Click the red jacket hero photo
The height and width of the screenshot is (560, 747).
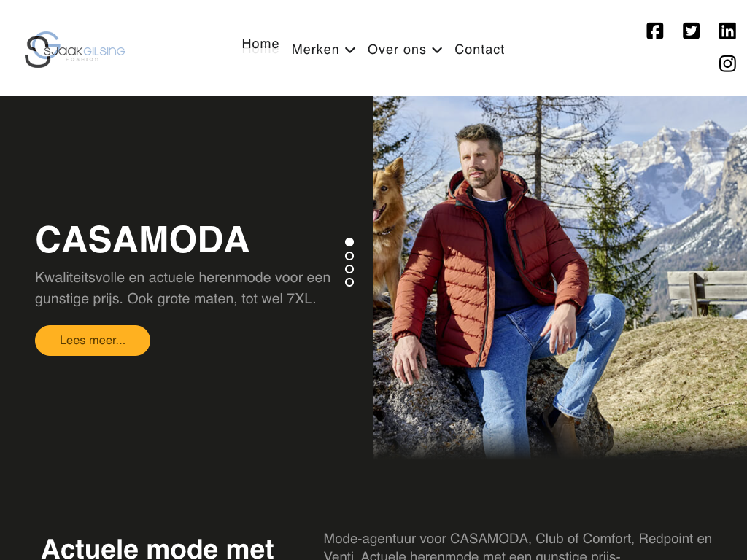click(560, 276)
